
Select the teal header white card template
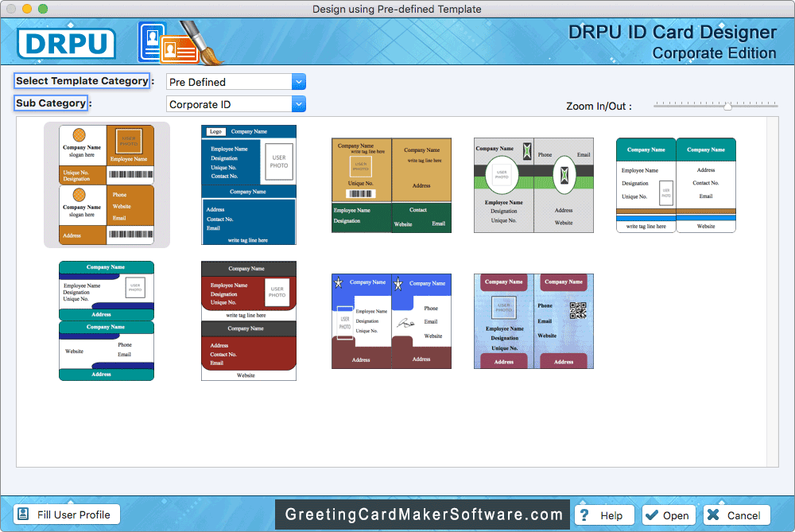pyautogui.click(x=676, y=185)
